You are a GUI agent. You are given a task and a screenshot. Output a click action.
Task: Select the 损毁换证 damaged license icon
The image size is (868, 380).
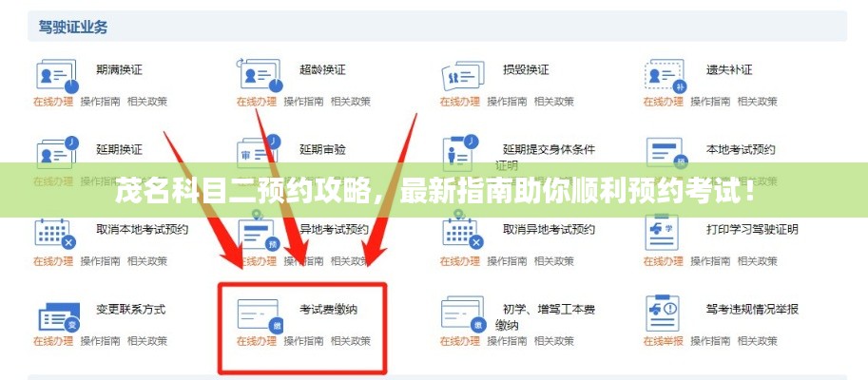[463, 76]
